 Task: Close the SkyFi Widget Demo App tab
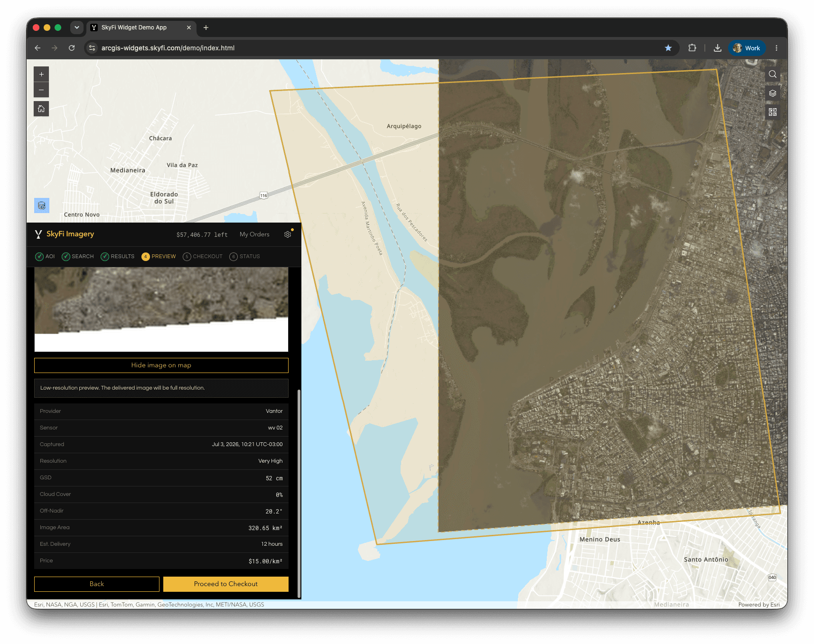[189, 28]
